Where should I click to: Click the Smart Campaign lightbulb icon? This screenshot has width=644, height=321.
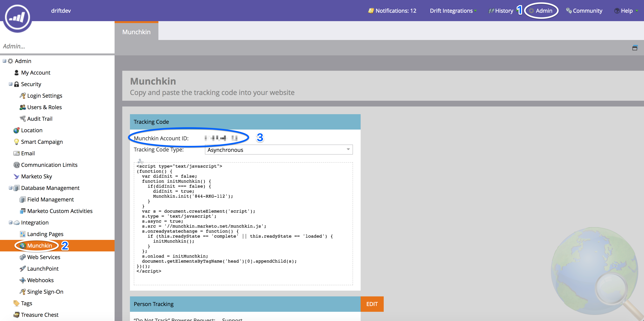pos(17,142)
